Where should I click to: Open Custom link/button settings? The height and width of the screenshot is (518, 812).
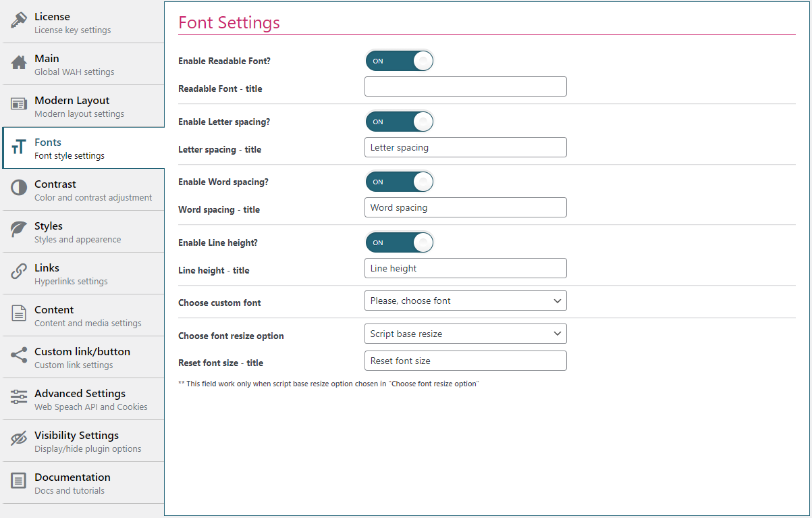pos(83,357)
